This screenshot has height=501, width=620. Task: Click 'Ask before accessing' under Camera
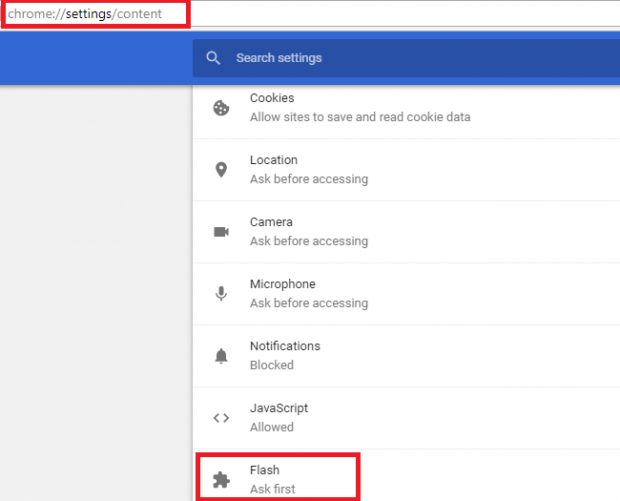click(309, 241)
